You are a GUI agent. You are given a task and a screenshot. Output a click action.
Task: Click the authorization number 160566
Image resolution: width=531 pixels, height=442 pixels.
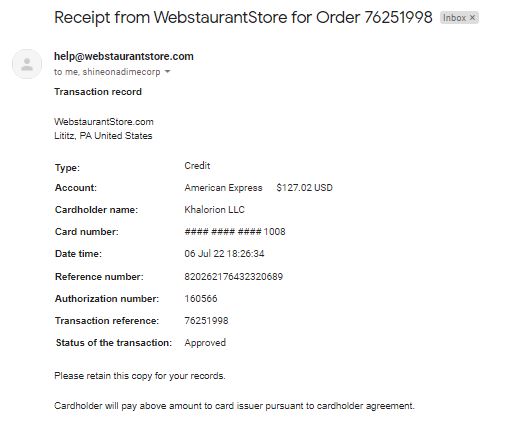point(201,299)
